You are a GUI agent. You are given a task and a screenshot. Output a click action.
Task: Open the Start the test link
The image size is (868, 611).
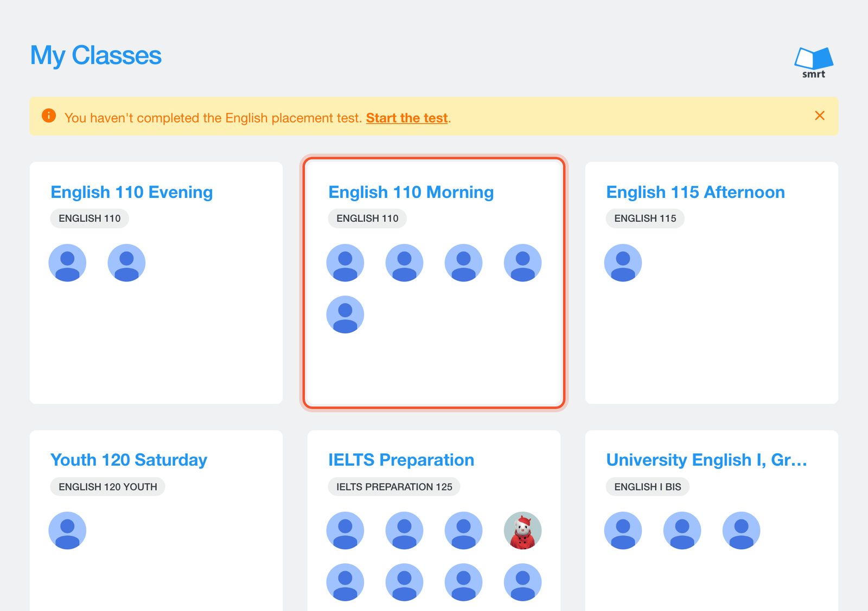pyautogui.click(x=407, y=118)
